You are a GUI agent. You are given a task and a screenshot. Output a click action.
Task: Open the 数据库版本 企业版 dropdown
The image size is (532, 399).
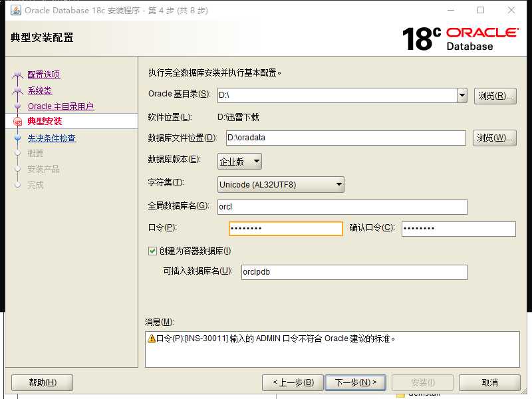pyautogui.click(x=239, y=161)
